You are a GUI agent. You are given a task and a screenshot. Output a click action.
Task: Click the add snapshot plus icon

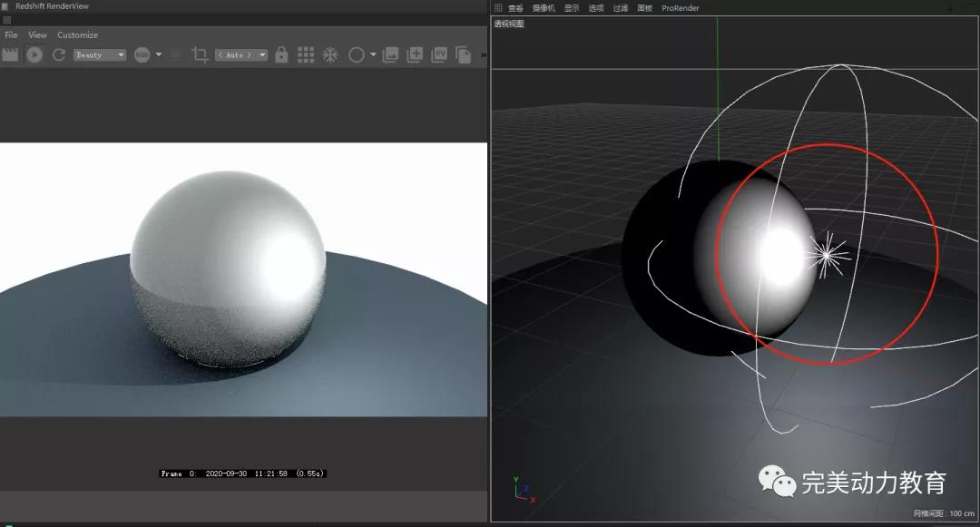415,54
